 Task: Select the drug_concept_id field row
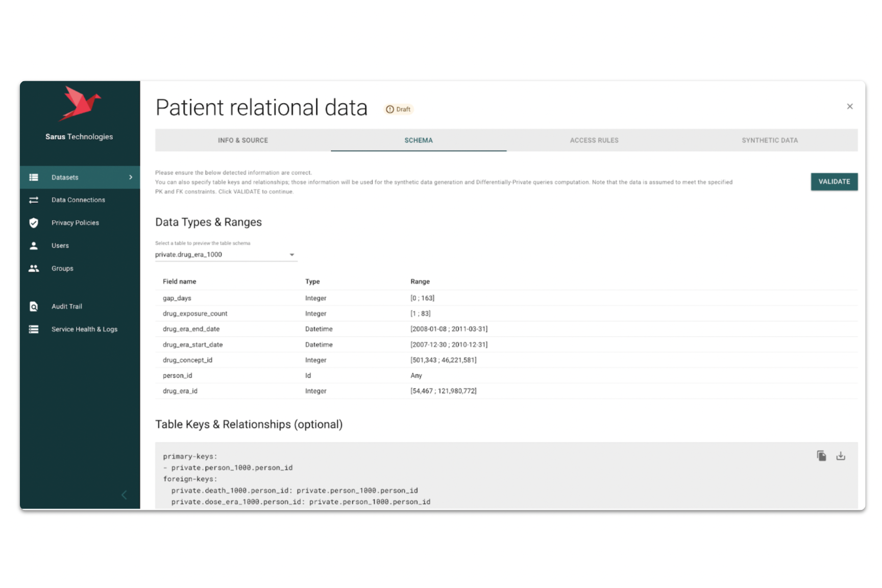coord(187,360)
